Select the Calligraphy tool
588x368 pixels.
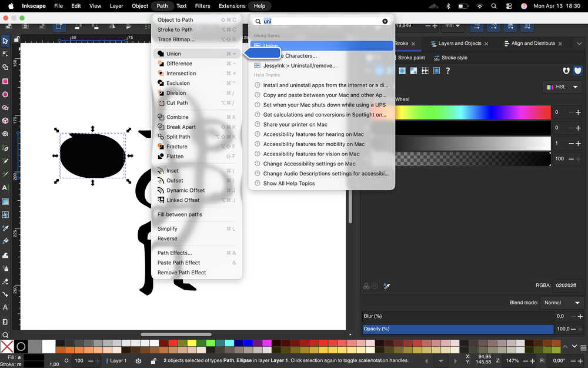coord(5,174)
